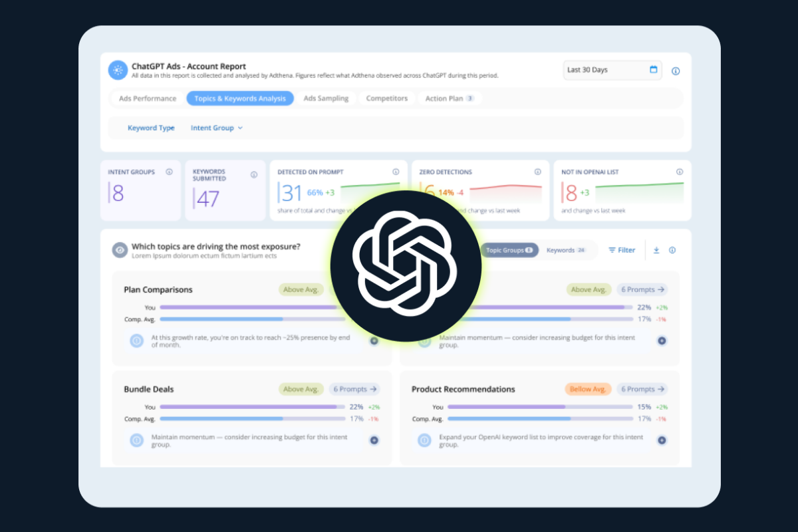Switch view to Keywords
This screenshot has width=798, height=532.
[x=566, y=251]
